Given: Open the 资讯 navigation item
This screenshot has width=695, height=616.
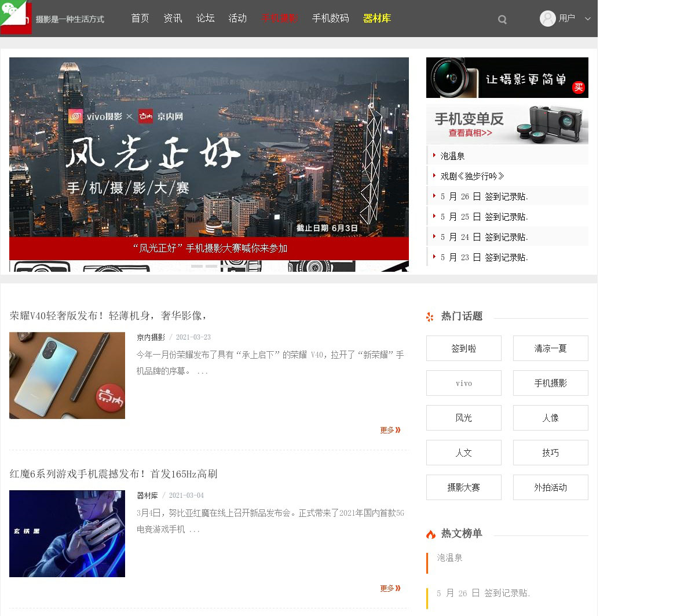Looking at the screenshot, I should (x=173, y=19).
